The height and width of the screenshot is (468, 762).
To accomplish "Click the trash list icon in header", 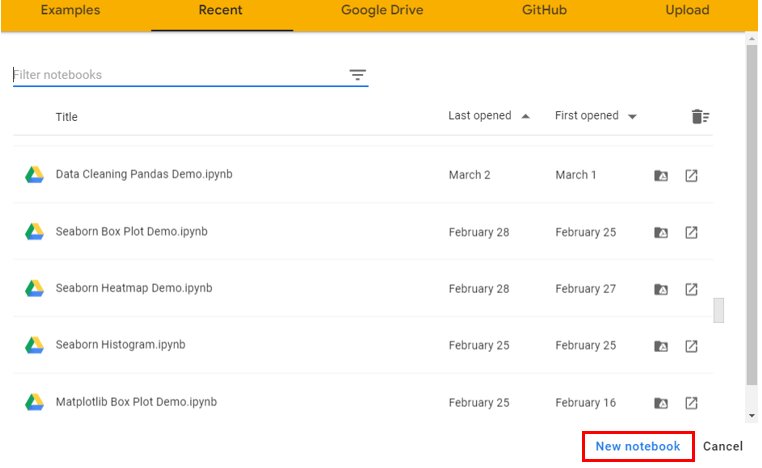I will [700, 117].
